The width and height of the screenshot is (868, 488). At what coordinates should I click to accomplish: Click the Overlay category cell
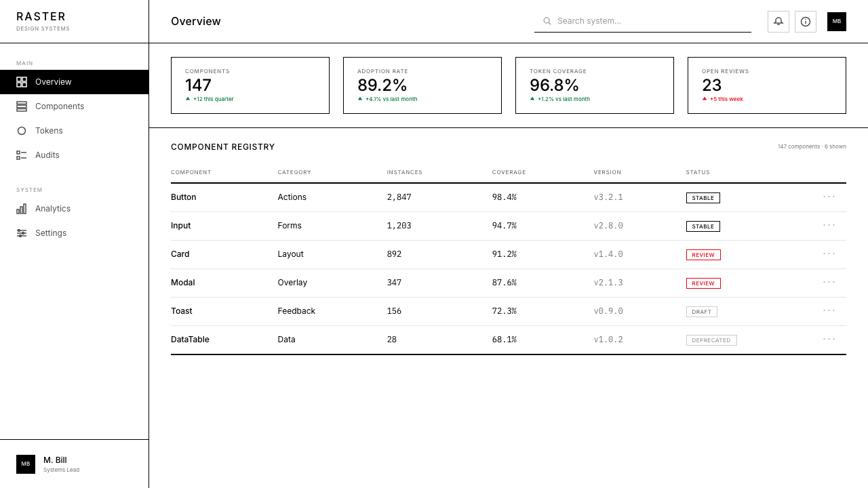292,283
